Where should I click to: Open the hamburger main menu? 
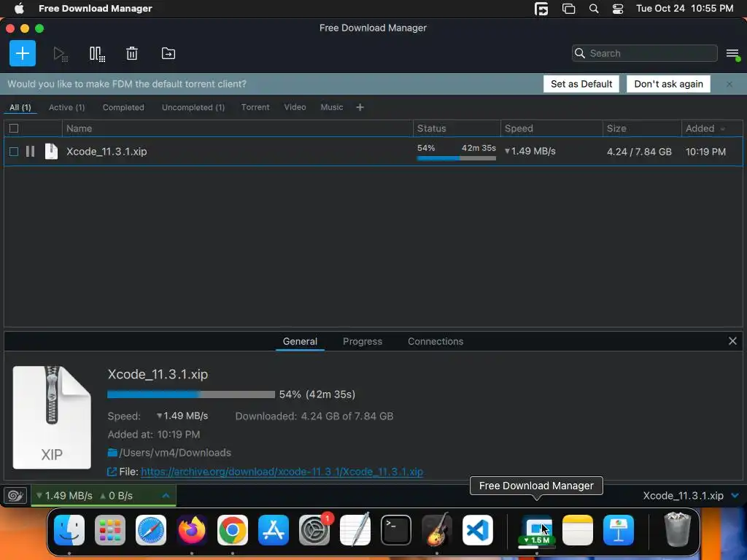[x=732, y=54]
